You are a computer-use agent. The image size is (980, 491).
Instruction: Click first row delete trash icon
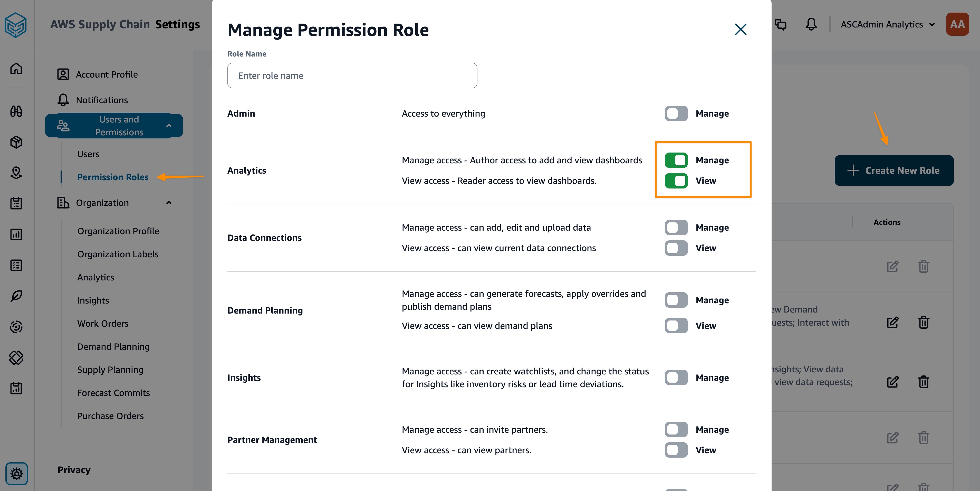coord(923,267)
